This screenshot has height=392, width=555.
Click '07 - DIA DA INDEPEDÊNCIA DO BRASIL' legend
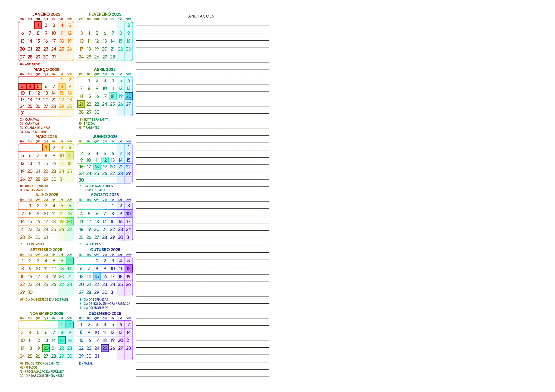44,300
